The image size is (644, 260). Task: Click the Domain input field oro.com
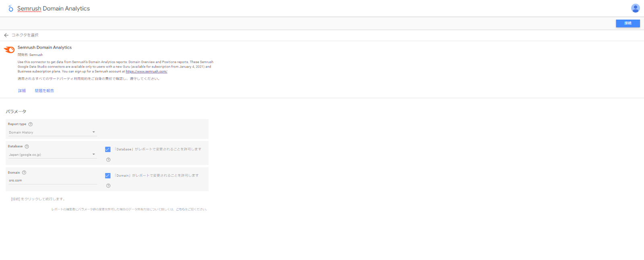[52, 180]
